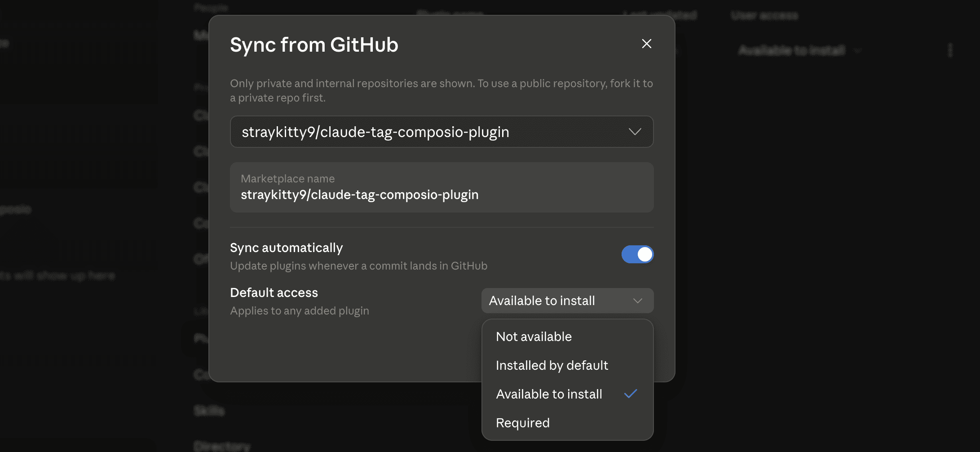Click the Default access chevron arrow
This screenshot has width=980, height=452.
coord(637,301)
